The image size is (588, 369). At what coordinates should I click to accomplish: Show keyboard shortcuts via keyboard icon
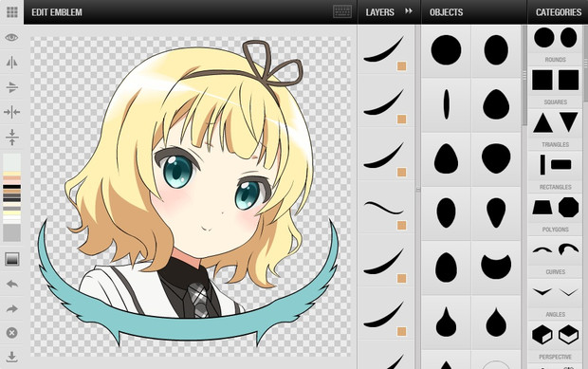pos(342,11)
